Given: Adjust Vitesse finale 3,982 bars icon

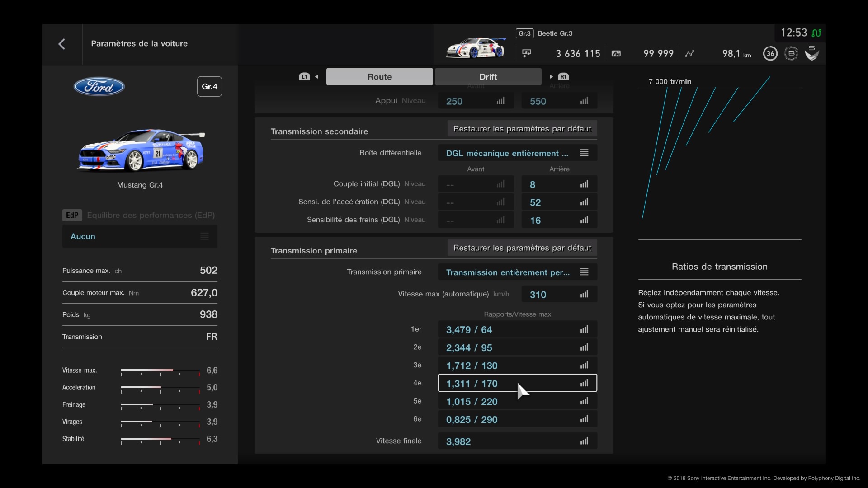Looking at the screenshot, I should click(585, 441).
